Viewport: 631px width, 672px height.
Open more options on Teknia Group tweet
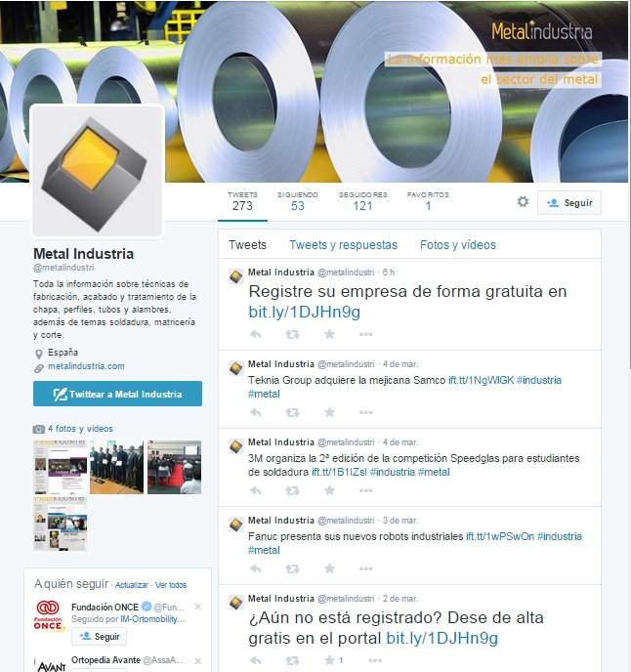click(x=365, y=413)
